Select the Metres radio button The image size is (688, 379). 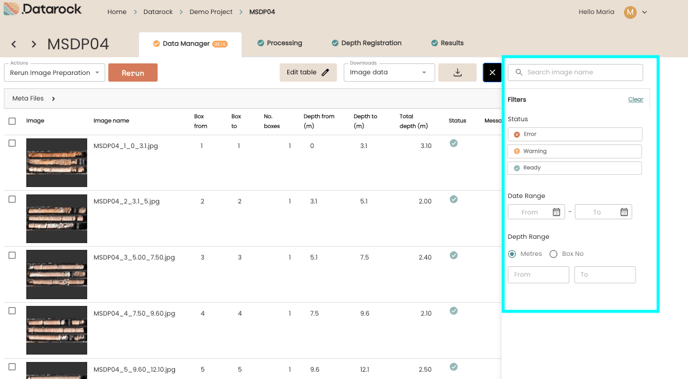512,254
